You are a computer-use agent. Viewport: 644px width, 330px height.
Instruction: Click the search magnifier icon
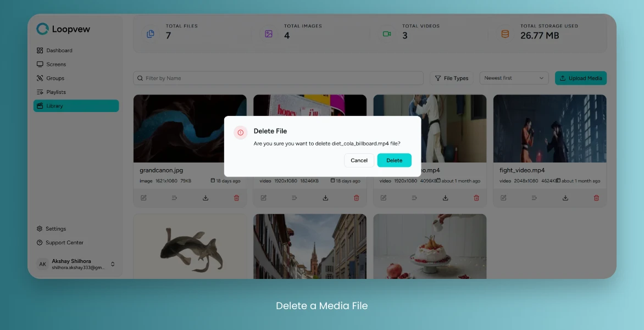click(140, 79)
